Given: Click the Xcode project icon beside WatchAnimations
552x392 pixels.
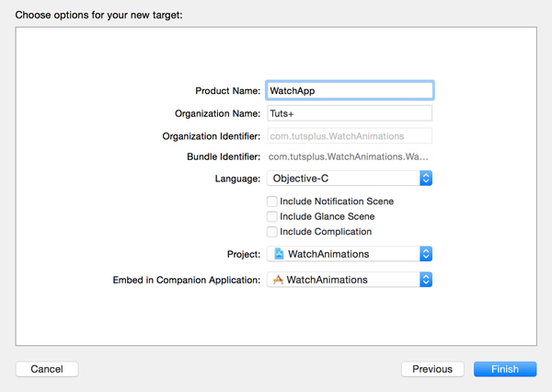Looking at the screenshot, I should (279, 254).
